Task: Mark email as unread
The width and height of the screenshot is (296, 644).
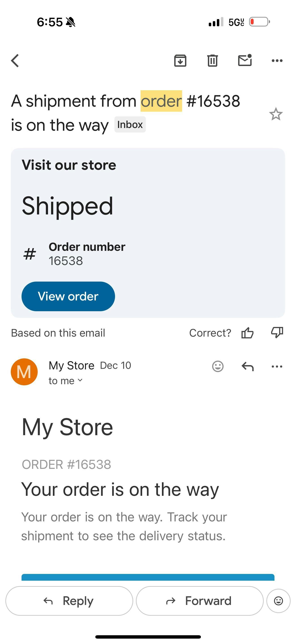Action: click(x=245, y=60)
